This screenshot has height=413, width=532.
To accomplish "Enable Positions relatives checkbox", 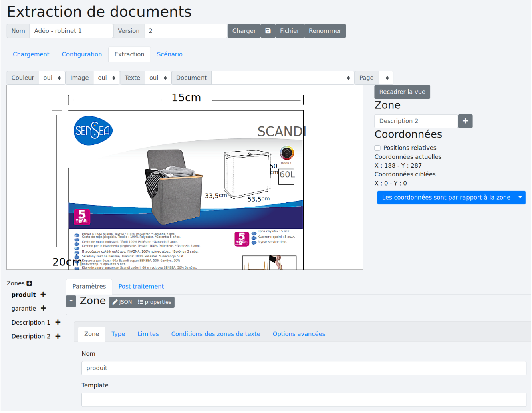I will (x=377, y=148).
